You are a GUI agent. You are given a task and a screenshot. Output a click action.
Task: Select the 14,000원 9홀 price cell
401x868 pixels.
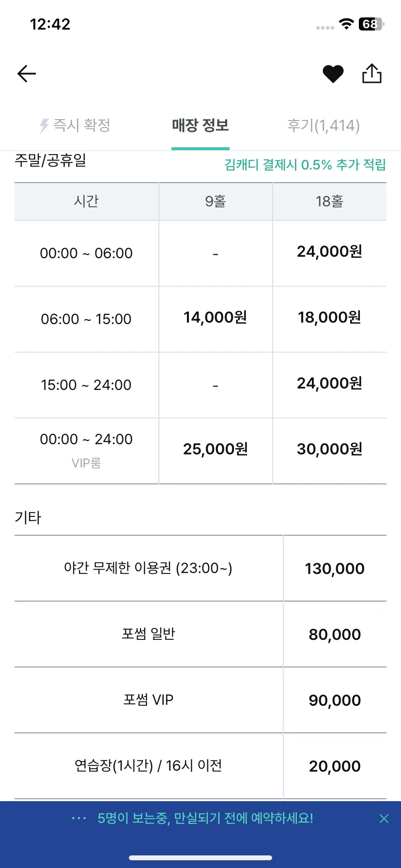(x=216, y=317)
